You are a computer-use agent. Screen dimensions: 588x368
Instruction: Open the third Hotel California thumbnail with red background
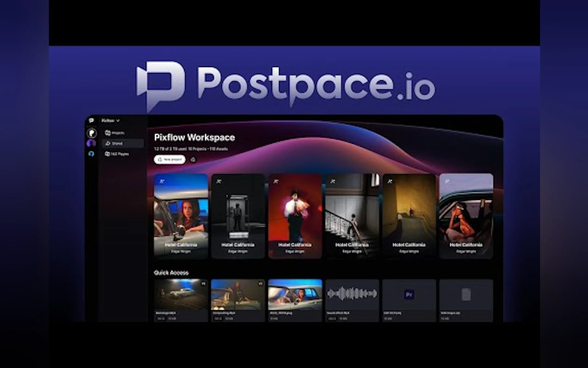(x=295, y=215)
